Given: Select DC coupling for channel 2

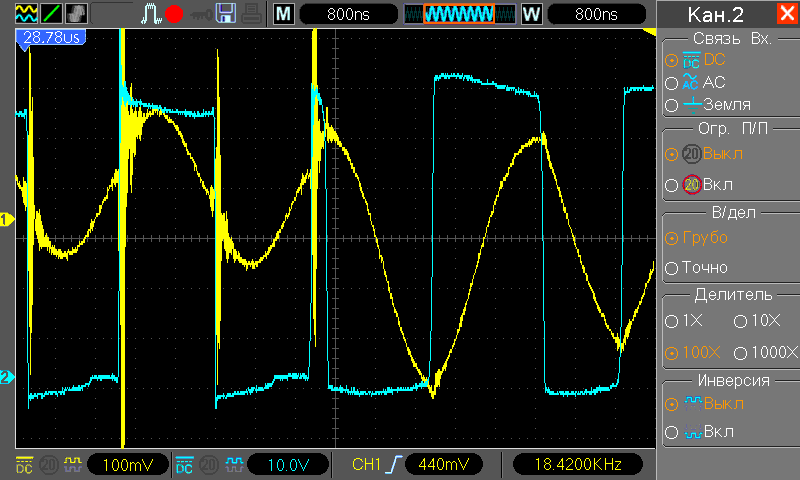Looking at the screenshot, I should (695, 60).
